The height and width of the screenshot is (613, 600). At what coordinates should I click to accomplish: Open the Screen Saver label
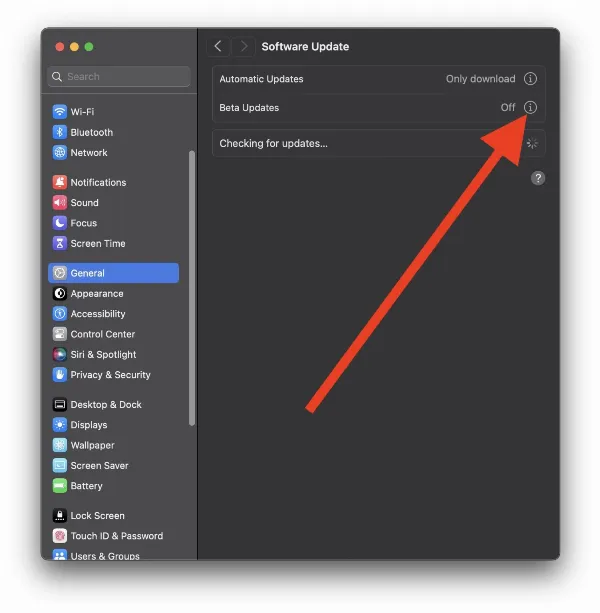[x=99, y=465]
